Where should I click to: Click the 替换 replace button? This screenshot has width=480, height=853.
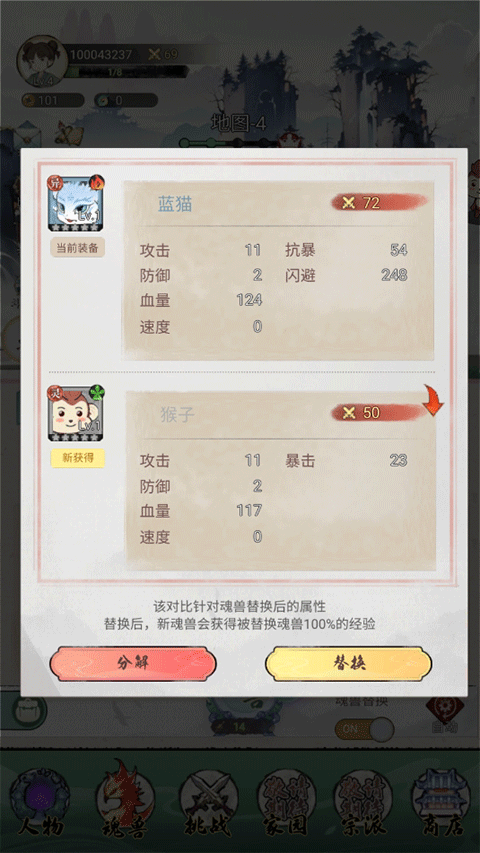(x=348, y=663)
